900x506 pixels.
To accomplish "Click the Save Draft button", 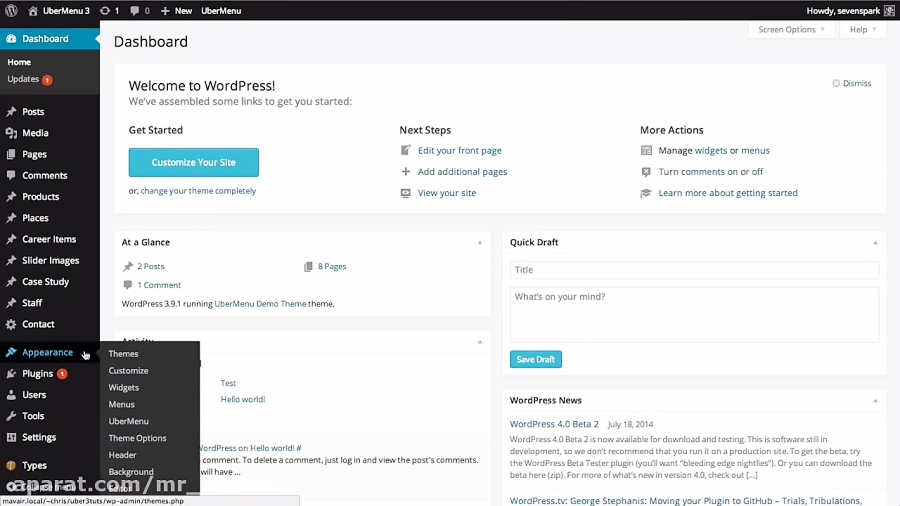I will pos(536,359).
